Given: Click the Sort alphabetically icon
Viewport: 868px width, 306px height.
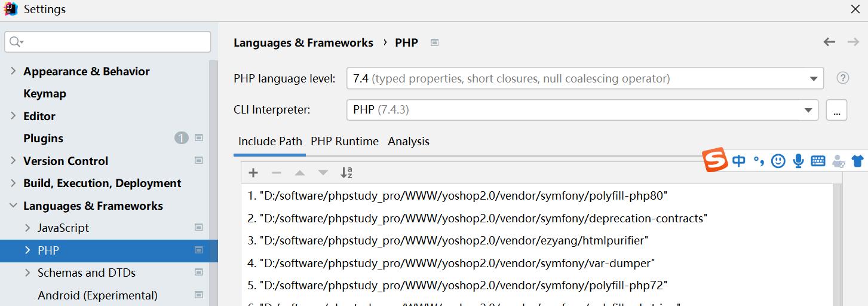Looking at the screenshot, I should coord(346,173).
